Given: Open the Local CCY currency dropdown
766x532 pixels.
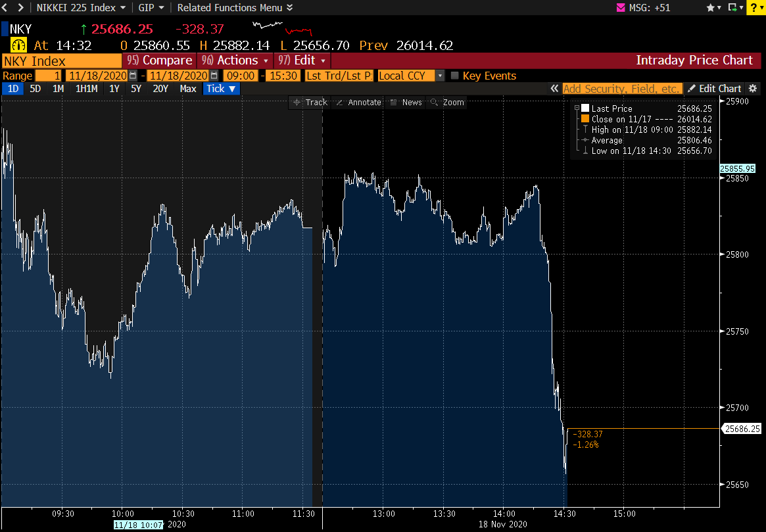Looking at the screenshot, I should click(x=411, y=76).
